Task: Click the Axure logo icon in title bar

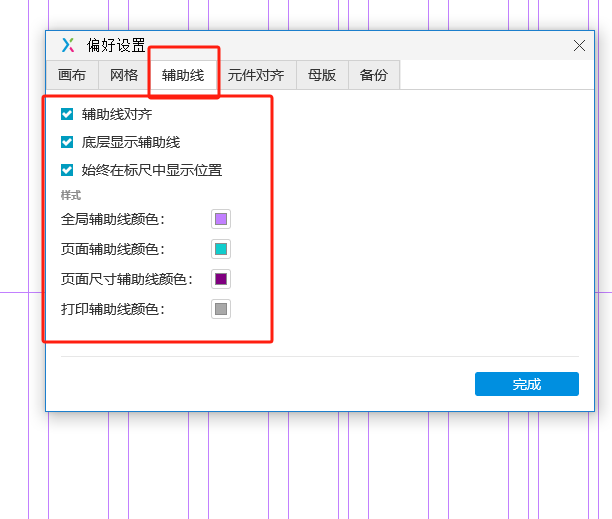Action: (x=68, y=45)
